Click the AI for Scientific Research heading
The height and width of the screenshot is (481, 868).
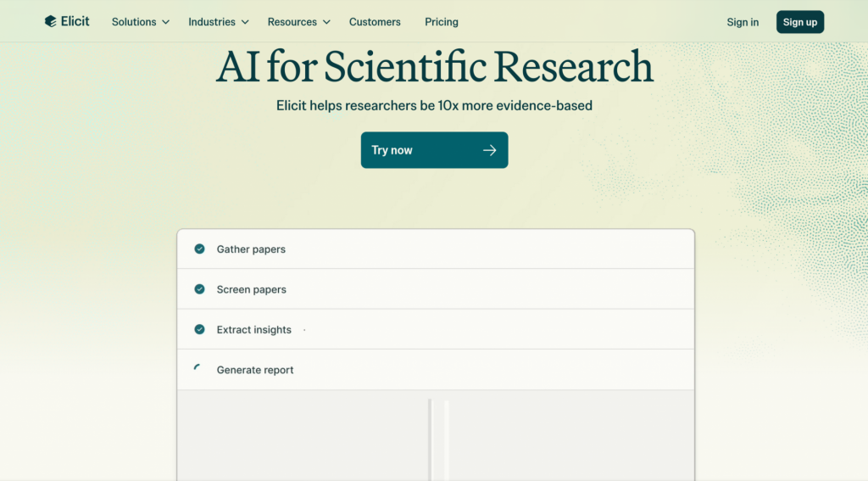[435, 67]
